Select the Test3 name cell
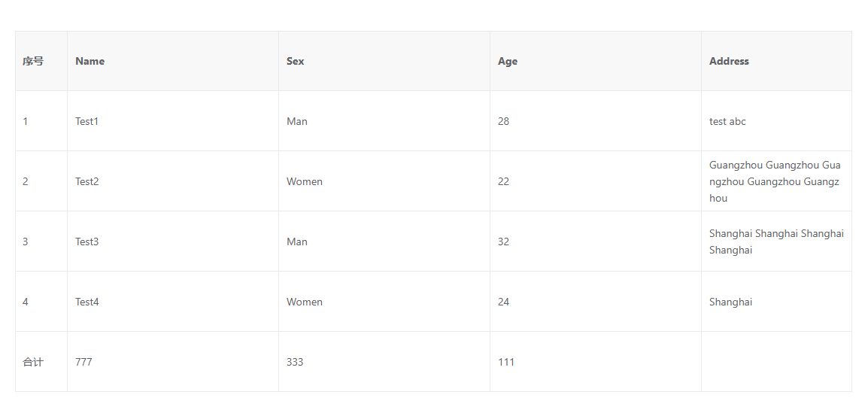Image resolution: width=868 pixels, height=404 pixels. [x=87, y=241]
